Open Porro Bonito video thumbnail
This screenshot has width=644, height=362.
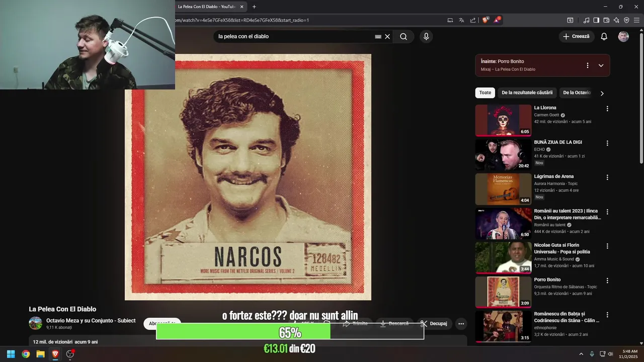coord(503,292)
